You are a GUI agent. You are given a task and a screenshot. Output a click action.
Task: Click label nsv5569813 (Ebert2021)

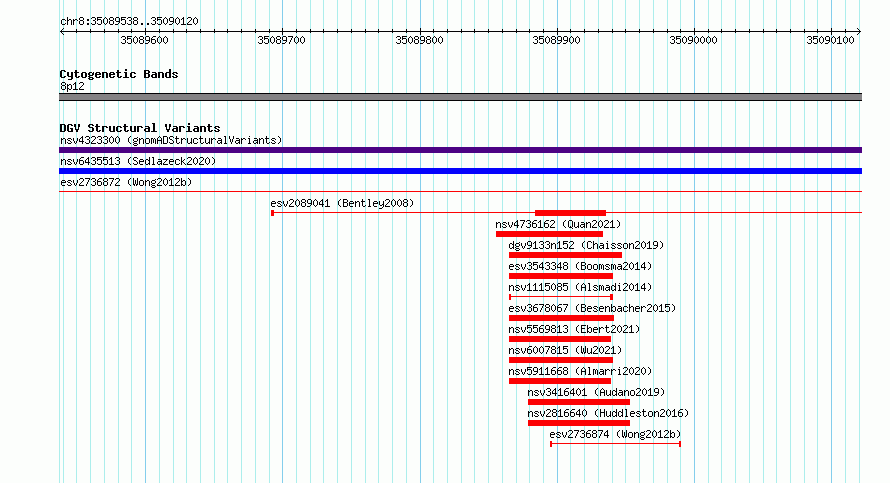(x=574, y=329)
